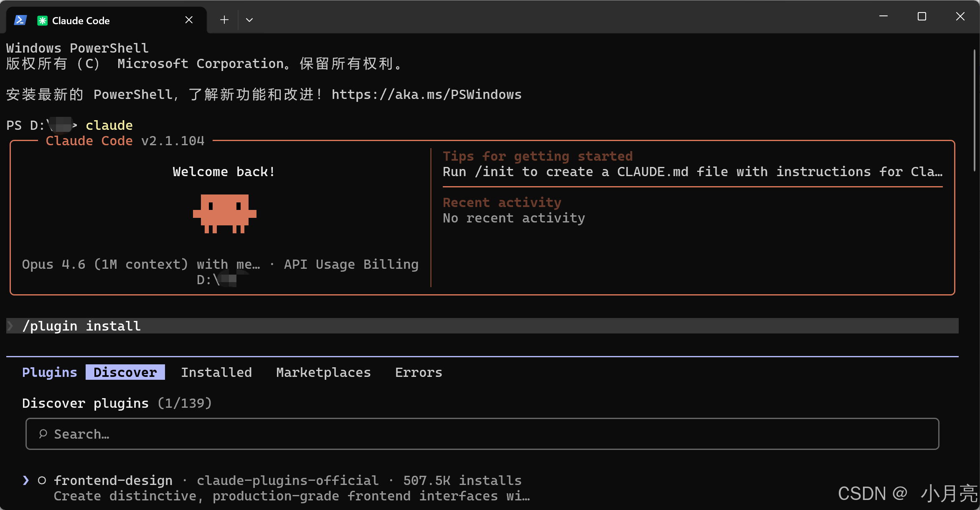Image resolution: width=980 pixels, height=510 pixels.
Task: Click the magnifier icon in Search box
Action: [x=43, y=434]
